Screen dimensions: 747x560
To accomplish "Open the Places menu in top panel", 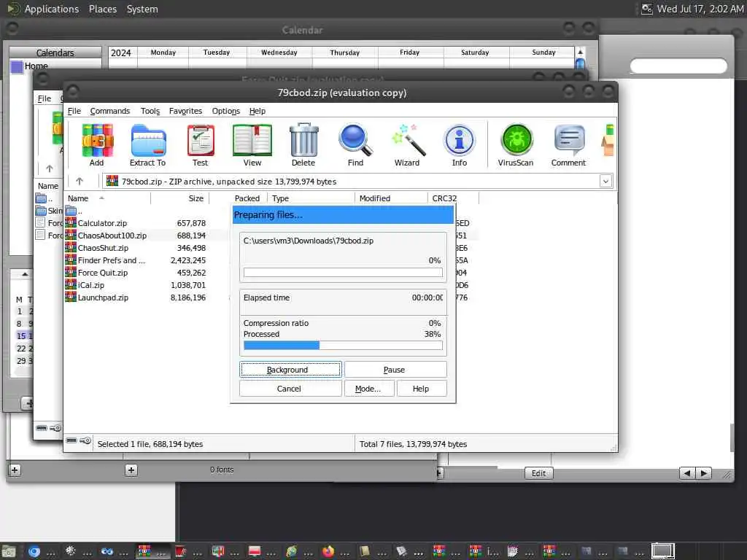I will click(102, 9).
